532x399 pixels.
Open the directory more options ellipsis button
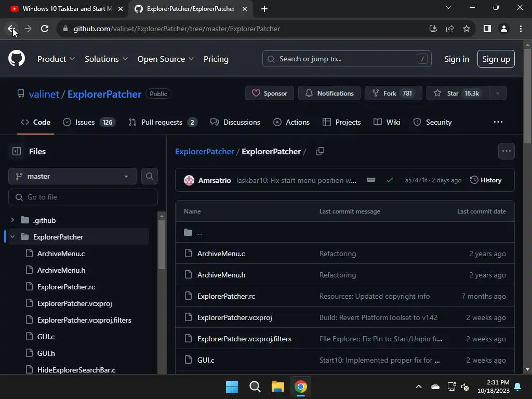[506, 151]
